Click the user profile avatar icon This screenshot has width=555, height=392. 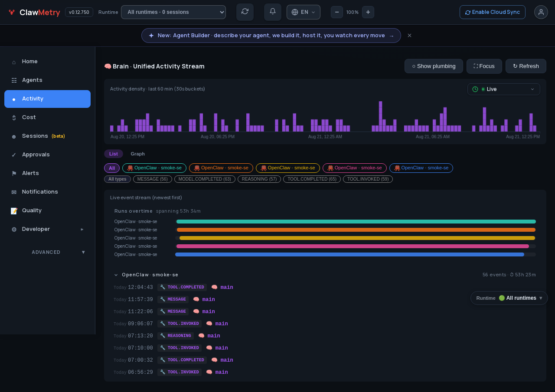(x=541, y=12)
